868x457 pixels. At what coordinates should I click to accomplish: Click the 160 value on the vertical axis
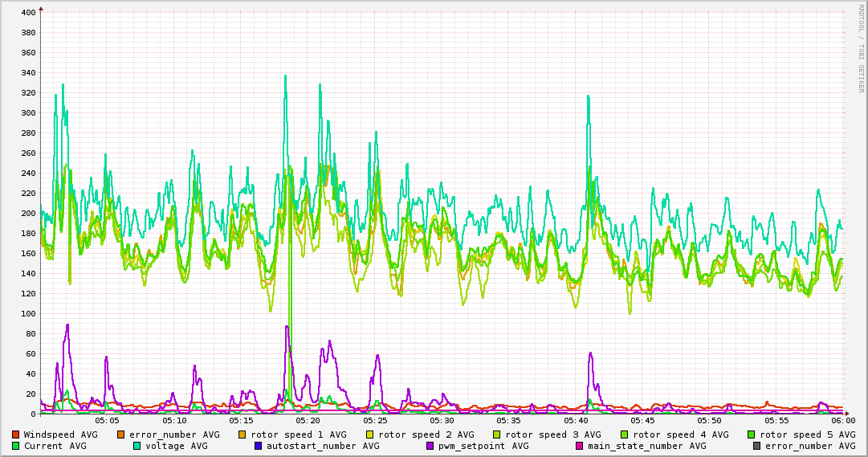coord(28,254)
